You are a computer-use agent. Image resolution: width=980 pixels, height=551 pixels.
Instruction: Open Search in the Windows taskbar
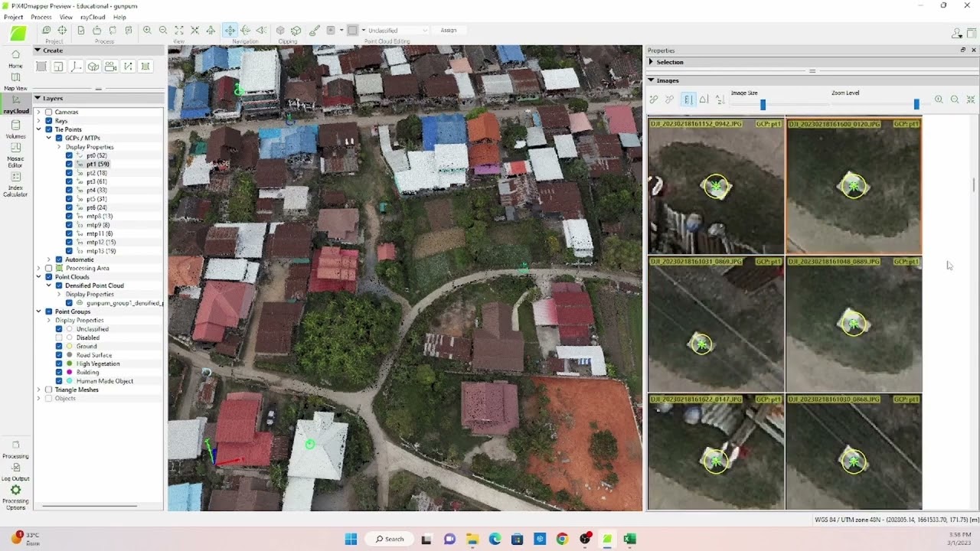[389, 539]
